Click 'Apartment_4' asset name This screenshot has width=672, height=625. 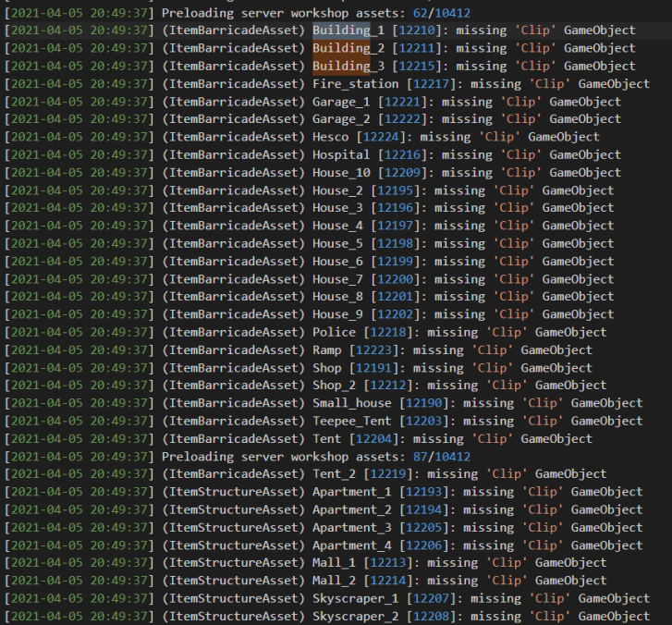352,545
